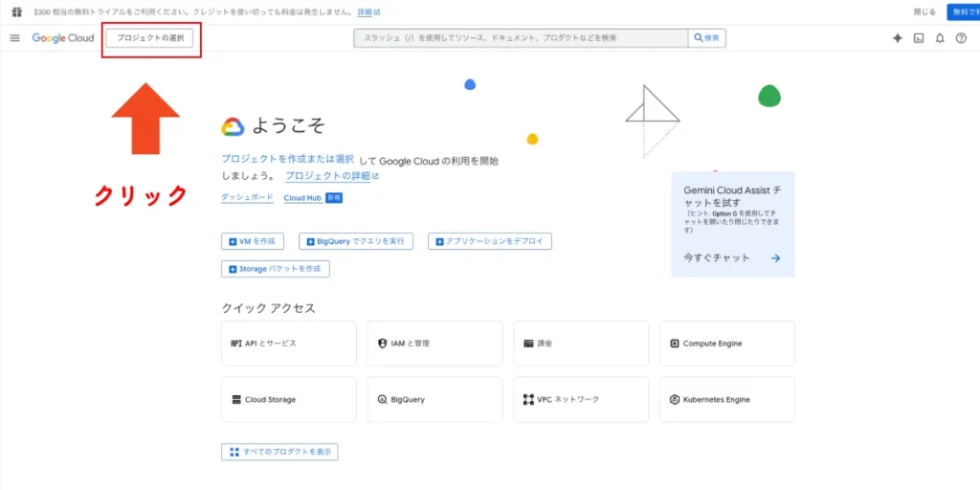This screenshot has height=490, width=980.
Task: Click the 検索 search button
Action: (x=707, y=38)
